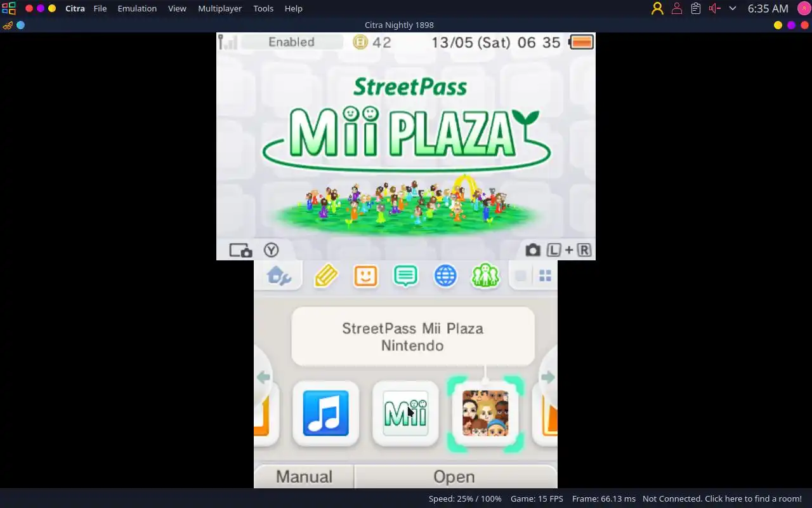The image size is (812, 508).
Task: Click the 13/05 (Sat) date display
Action: (x=471, y=43)
